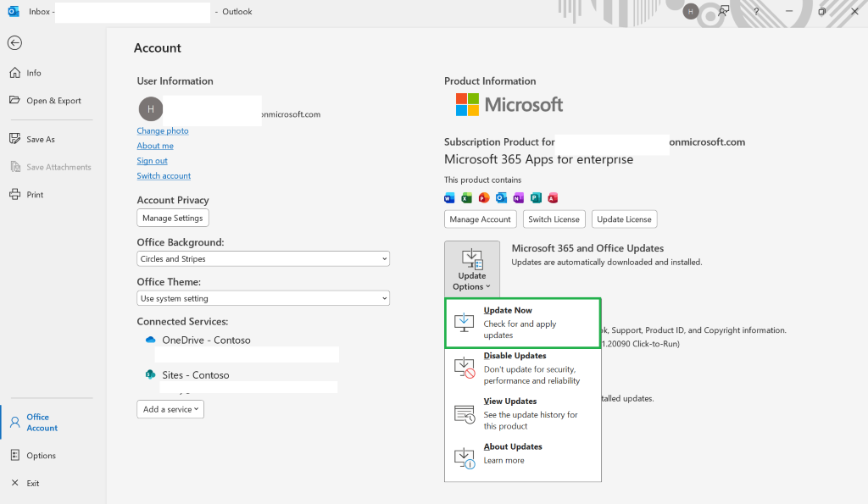Open the Options tab in sidebar
Screen dimensions: 868x504
[x=41, y=456]
